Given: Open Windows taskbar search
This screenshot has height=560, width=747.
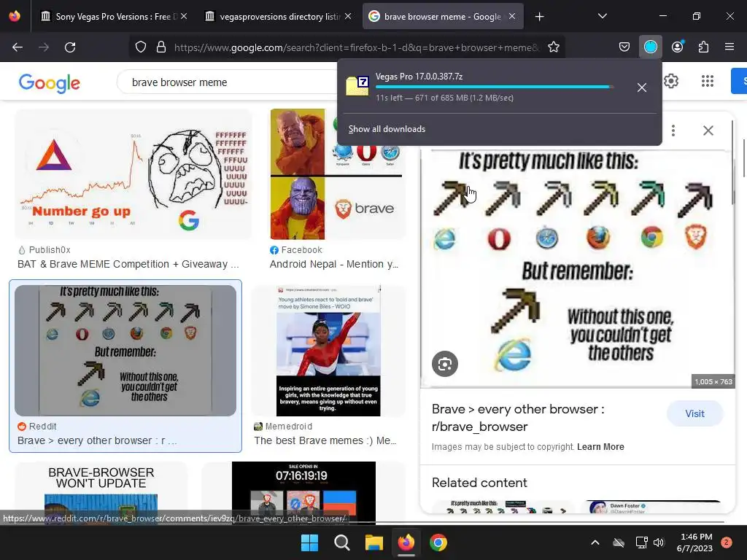Looking at the screenshot, I should [341, 542].
